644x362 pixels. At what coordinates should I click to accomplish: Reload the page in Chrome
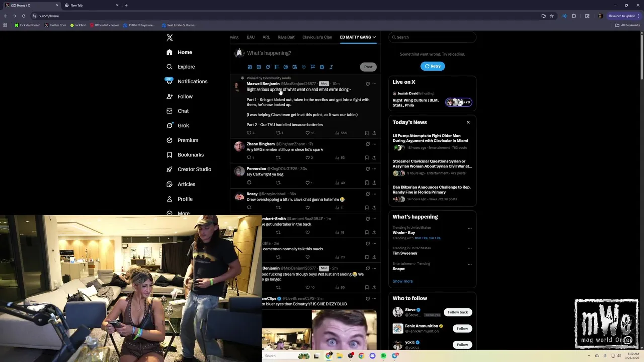(23, 16)
